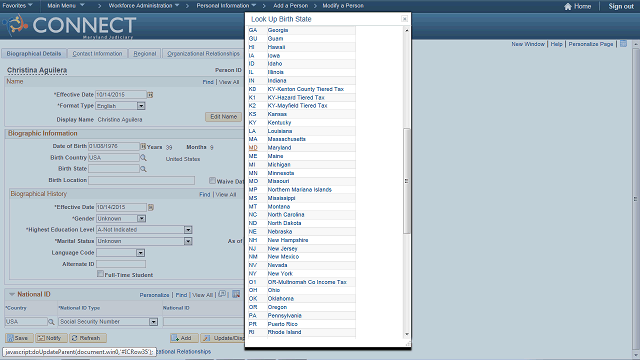
Task: Open the Language Code dropdown
Action: [140, 253]
